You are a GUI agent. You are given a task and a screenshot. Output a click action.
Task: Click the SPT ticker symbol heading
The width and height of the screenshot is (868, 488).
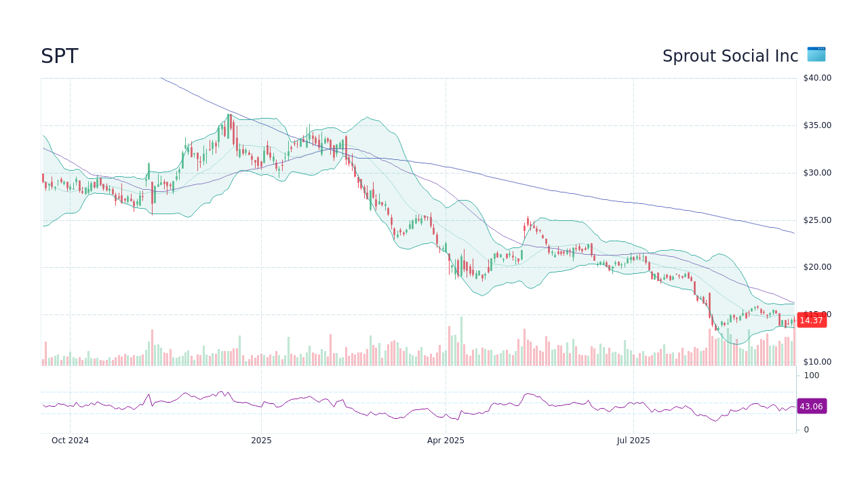tap(58, 56)
